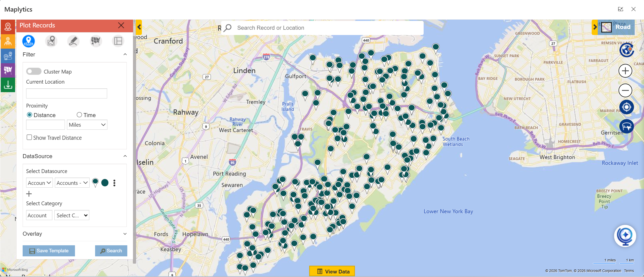Select the Time proximity radio button
This screenshot has height=277, width=644.
tap(79, 115)
